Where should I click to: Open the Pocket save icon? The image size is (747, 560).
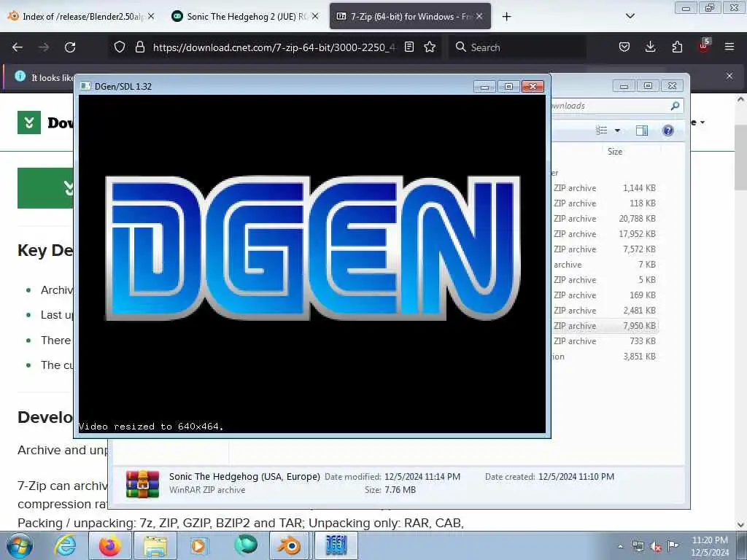click(x=624, y=47)
